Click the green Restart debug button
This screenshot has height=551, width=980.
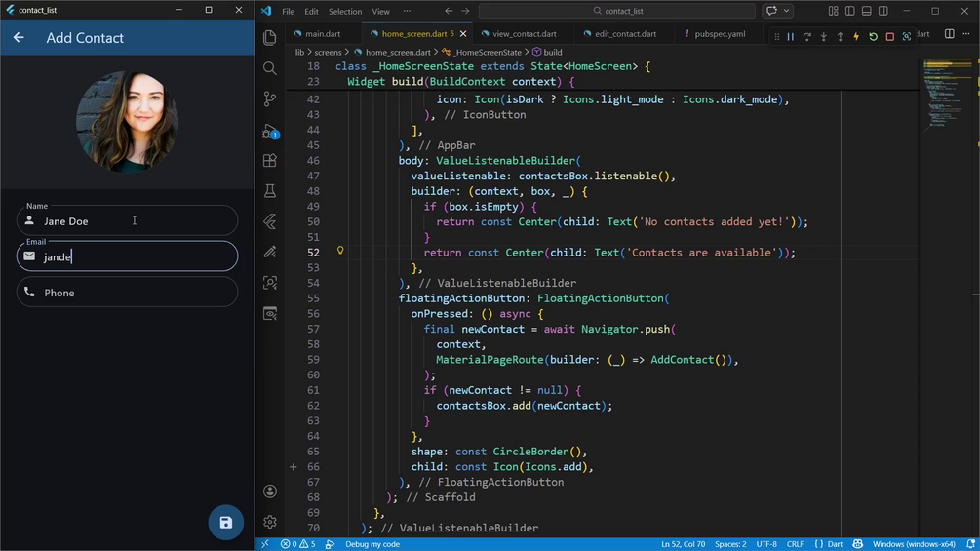[x=873, y=37]
